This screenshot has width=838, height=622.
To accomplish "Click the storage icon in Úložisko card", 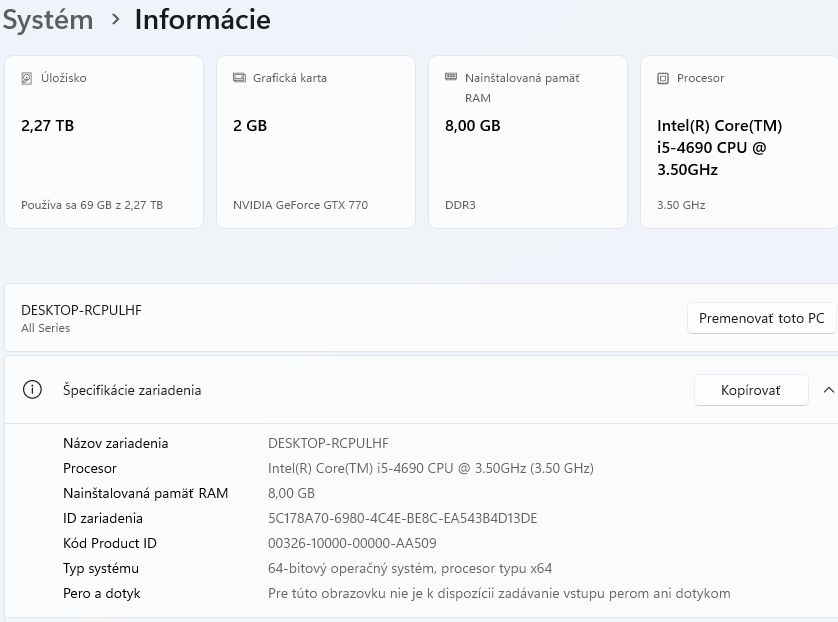I will pos(27,78).
